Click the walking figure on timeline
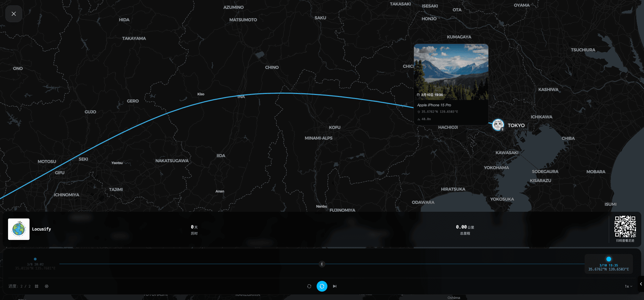 [x=322, y=264]
